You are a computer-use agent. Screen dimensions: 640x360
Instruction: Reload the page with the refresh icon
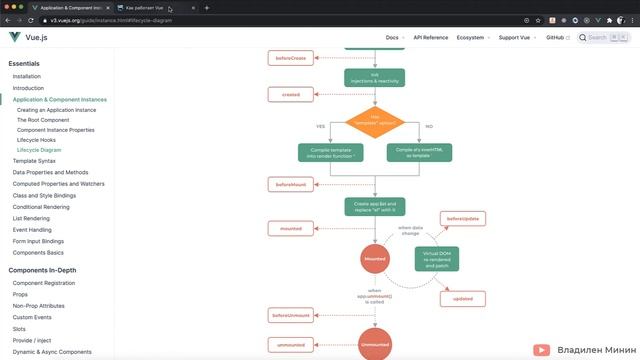click(31, 20)
